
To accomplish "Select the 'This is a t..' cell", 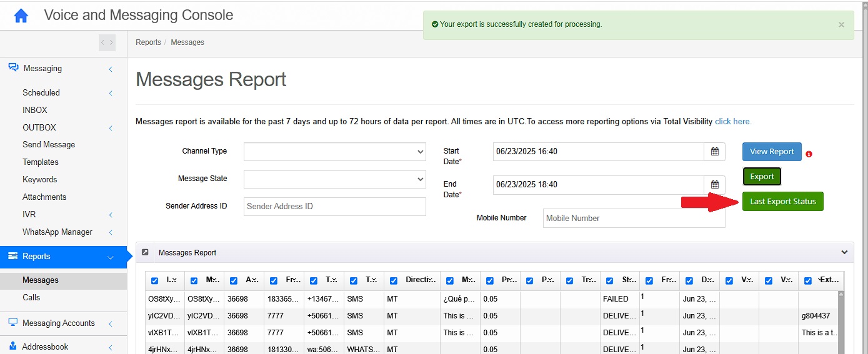I will [819, 333].
